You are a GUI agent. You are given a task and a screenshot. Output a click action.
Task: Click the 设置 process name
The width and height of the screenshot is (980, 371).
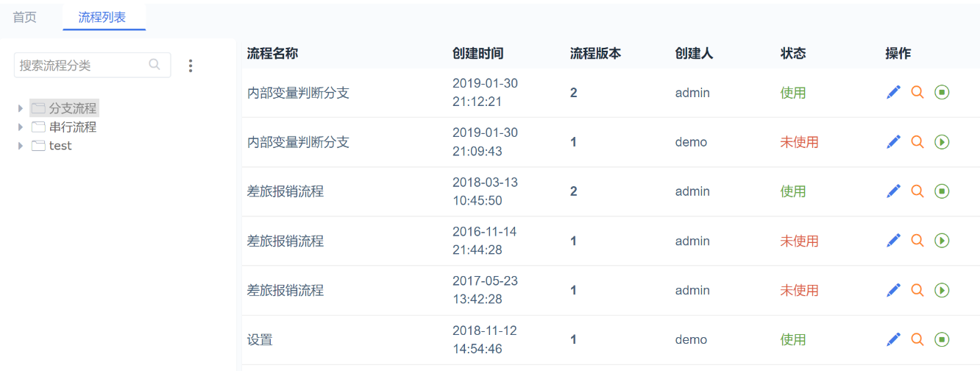[260, 340]
